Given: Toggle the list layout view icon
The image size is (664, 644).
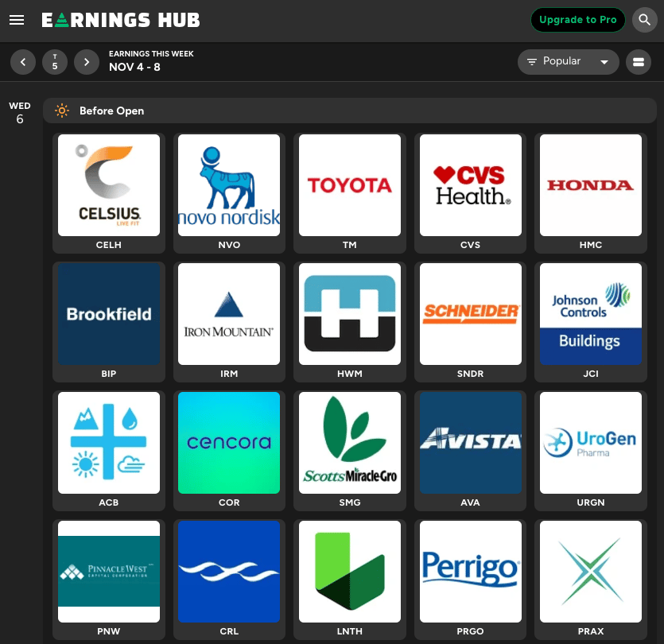Looking at the screenshot, I should pyautogui.click(x=639, y=62).
